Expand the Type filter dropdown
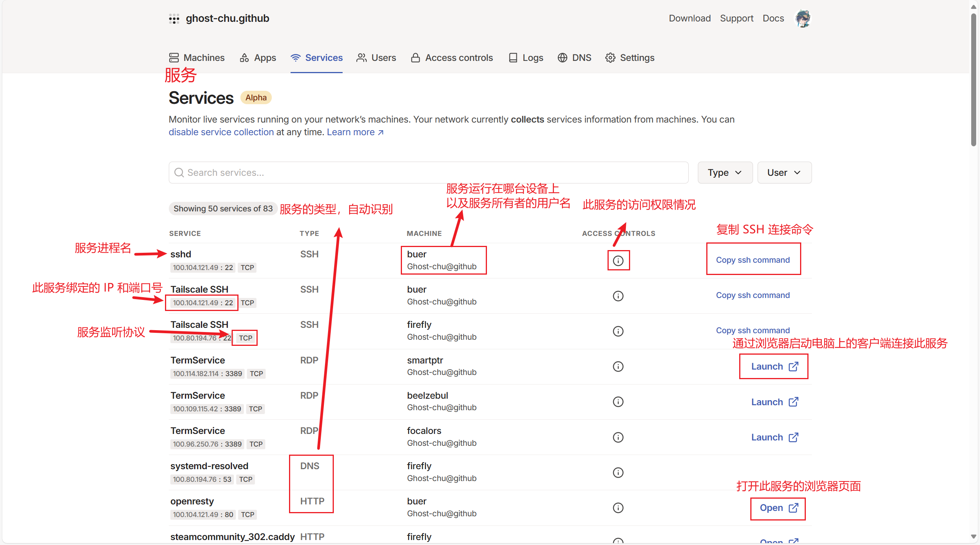The height and width of the screenshot is (545, 980). (725, 173)
